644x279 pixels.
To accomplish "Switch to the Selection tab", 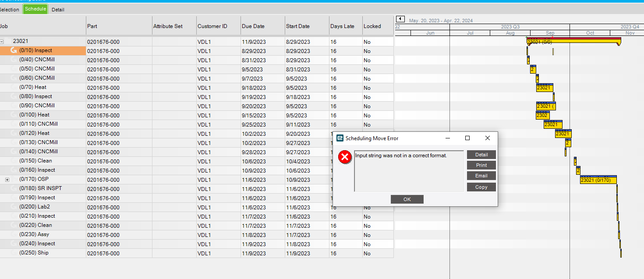I will (10, 9).
